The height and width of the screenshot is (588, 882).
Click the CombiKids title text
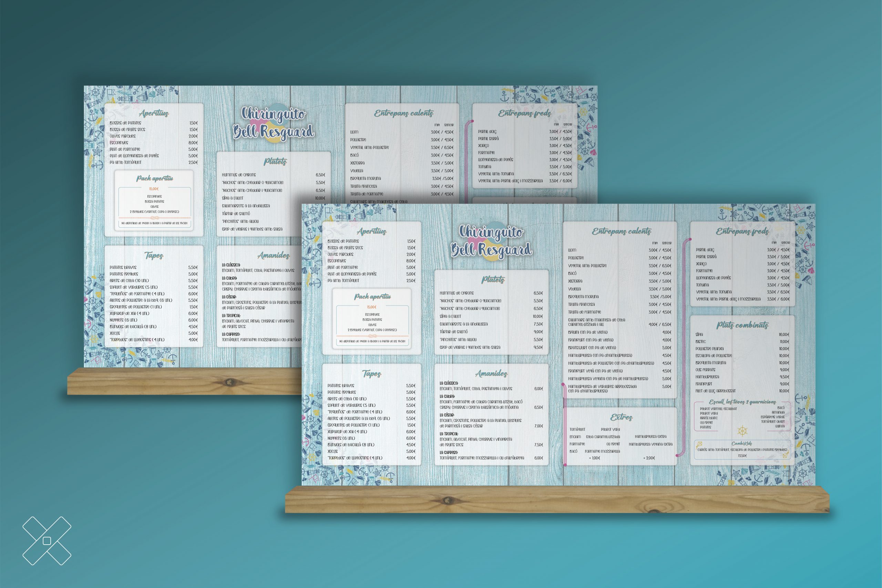(x=742, y=444)
